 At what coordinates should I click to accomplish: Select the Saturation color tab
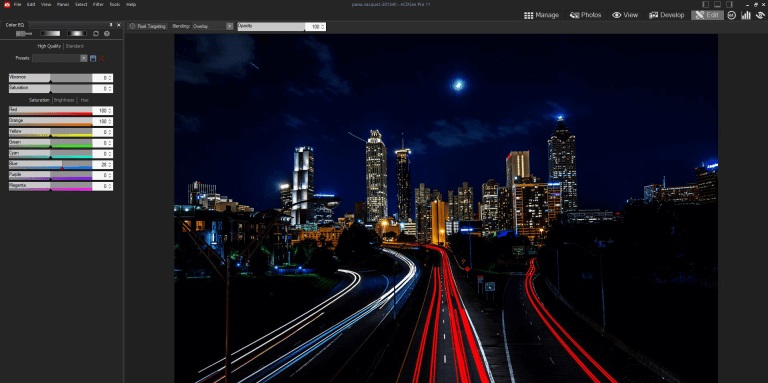click(39, 100)
